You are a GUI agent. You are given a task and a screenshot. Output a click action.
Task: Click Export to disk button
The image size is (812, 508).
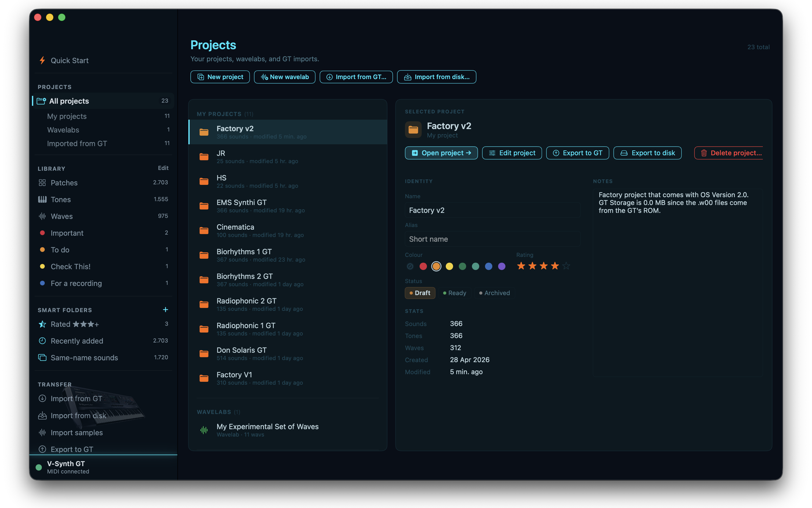(x=647, y=153)
